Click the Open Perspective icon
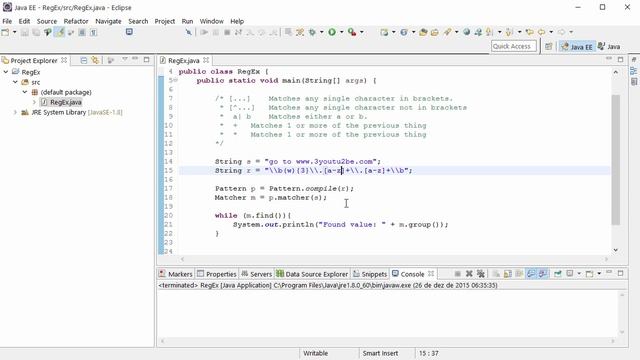 tap(549, 47)
